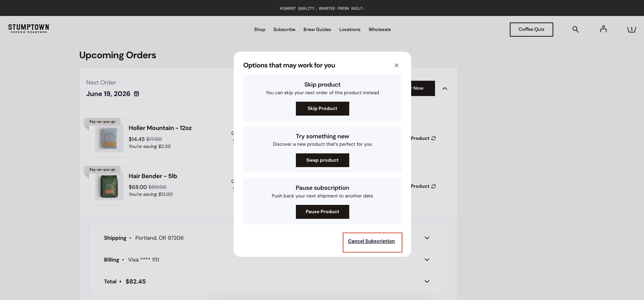The image size is (644, 300).
Task: Click the Skip Product button
Action: pyautogui.click(x=322, y=109)
